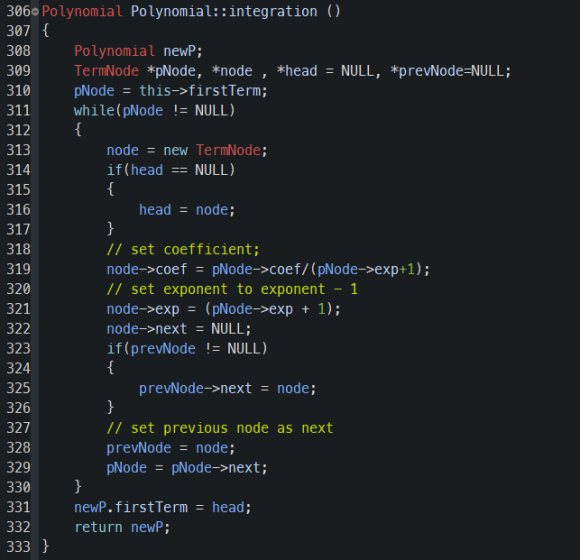Click the while keyword on line 311
This screenshot has width=580, height=560.
[x=94, y=111]
